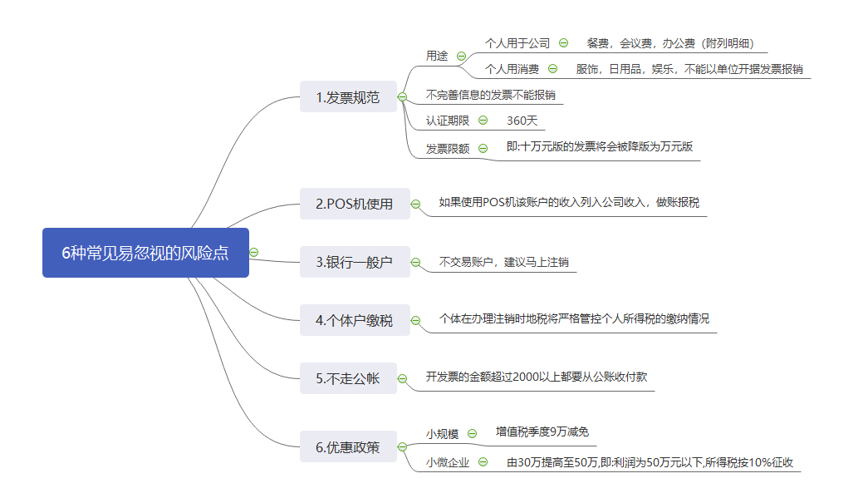
Task: Select the blue central topic node
Action: 145,253
